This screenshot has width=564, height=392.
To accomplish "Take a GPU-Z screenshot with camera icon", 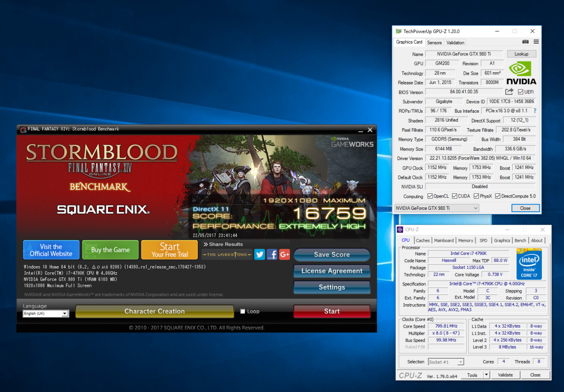I will pos(525,42).
